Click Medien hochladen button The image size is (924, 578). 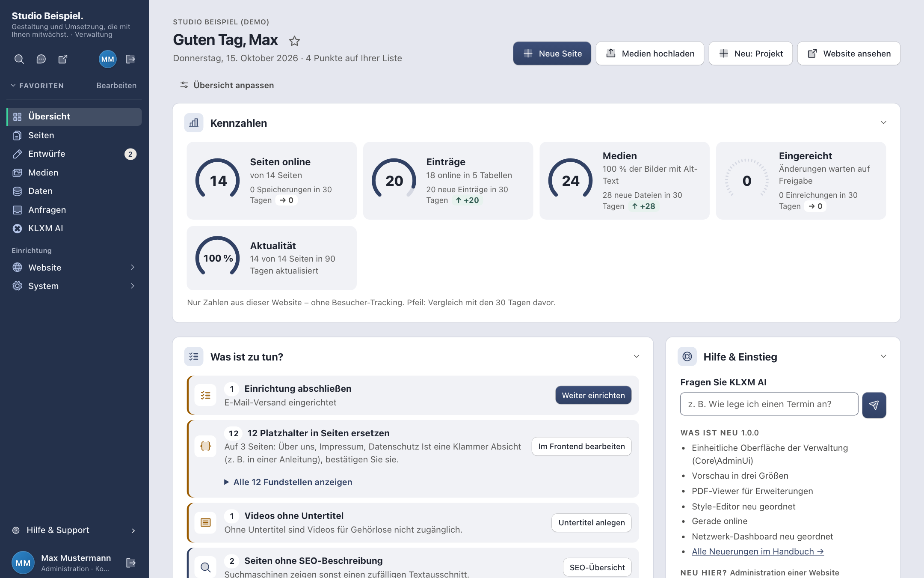tap(650, 54)
